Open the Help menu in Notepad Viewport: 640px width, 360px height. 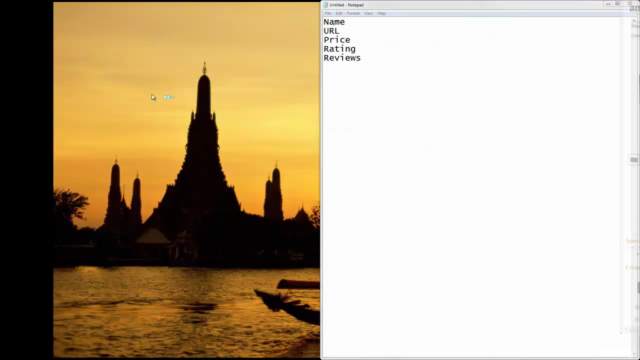tap(381, 13)
